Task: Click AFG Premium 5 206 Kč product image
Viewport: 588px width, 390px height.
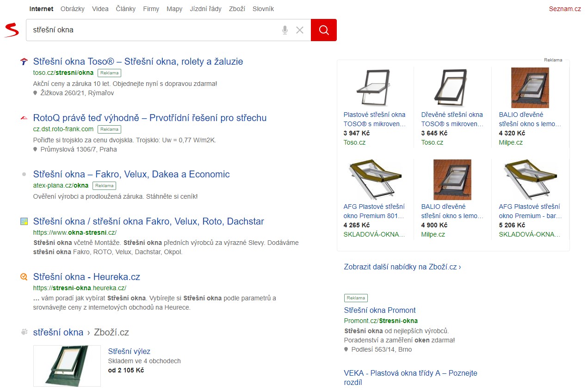Action: pos(530,180)
